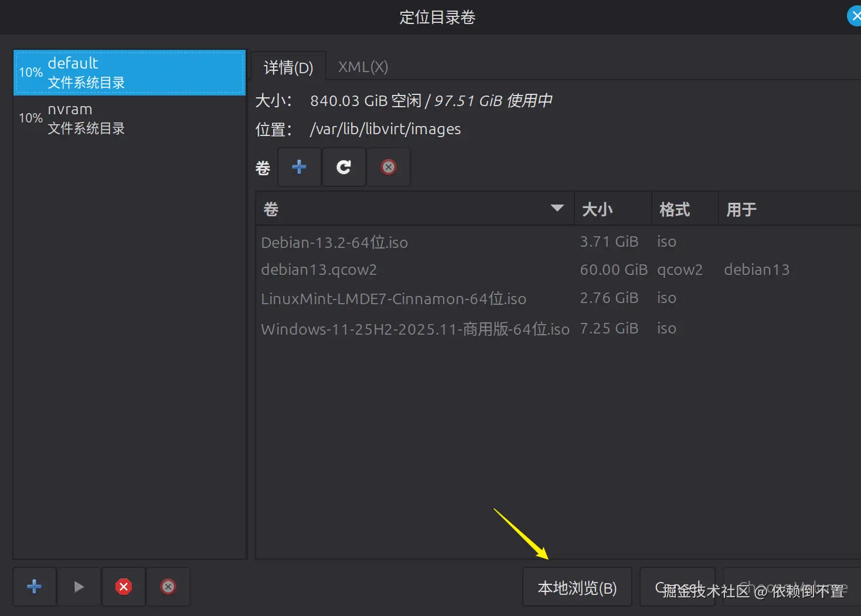Sort by the 格式 column header
The height and width of the screenshot is (616, 861).
(x=685, y=209)
